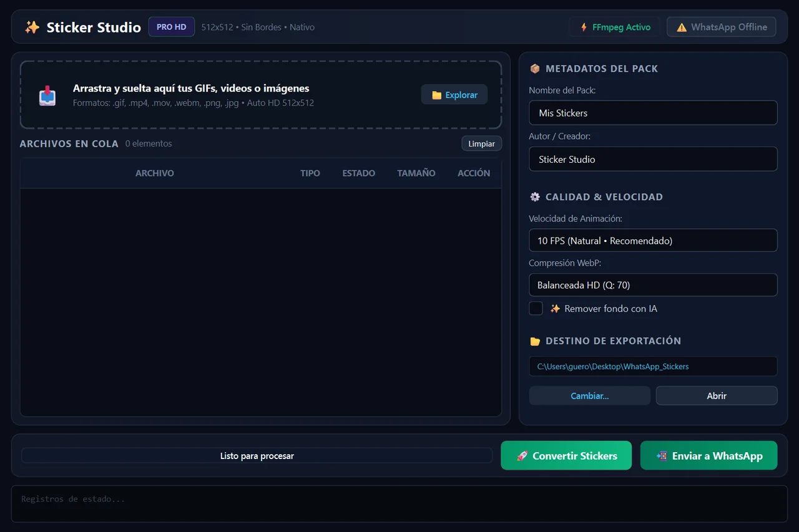Click the PRO HD badge

tap(172, 27)
